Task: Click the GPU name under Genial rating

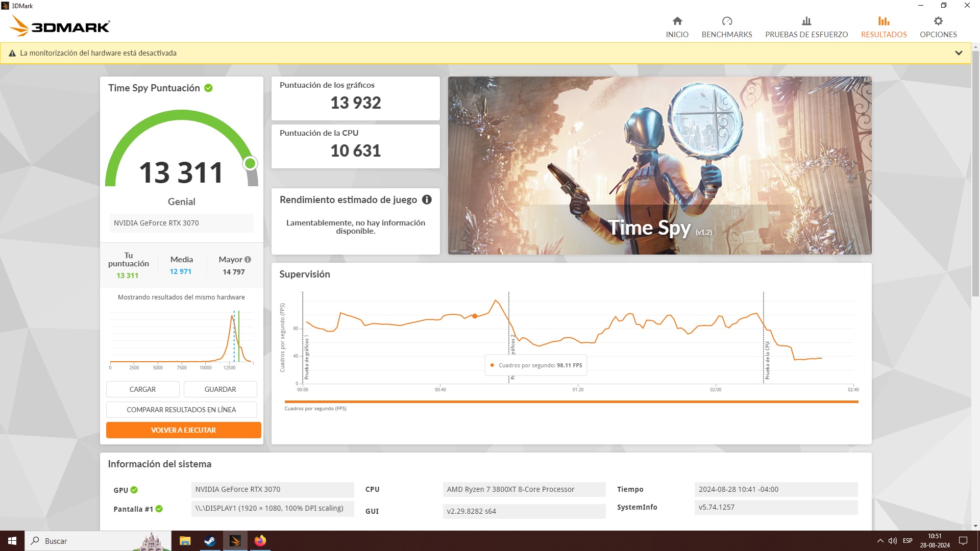Action: 181,223
